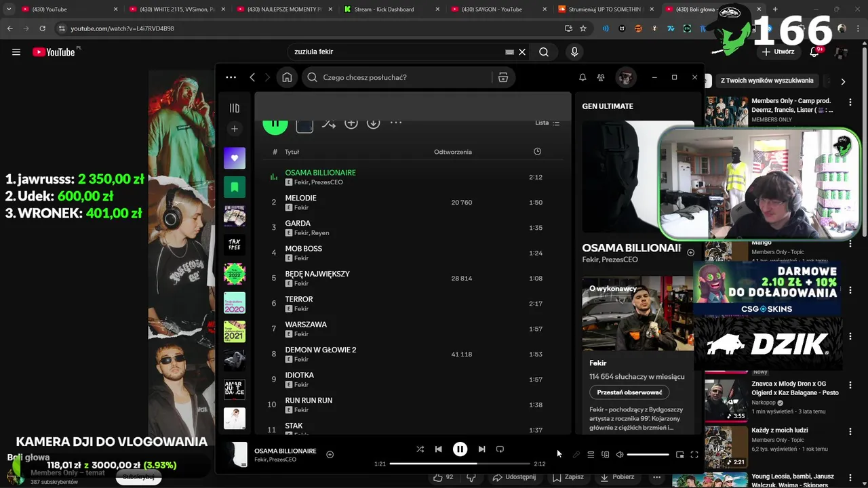Clear YouTube search text with X
Viewport: 868px width, 488px height.
pos(522,52)
